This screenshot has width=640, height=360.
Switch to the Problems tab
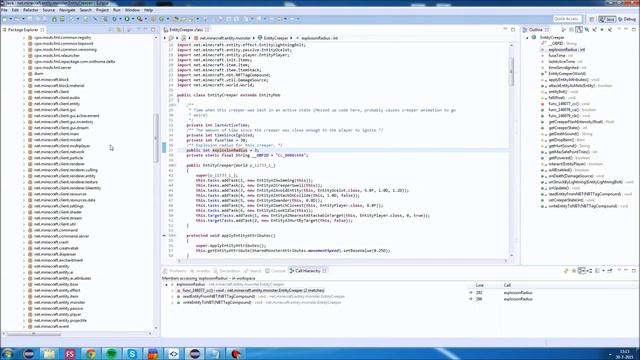point(175,271)
